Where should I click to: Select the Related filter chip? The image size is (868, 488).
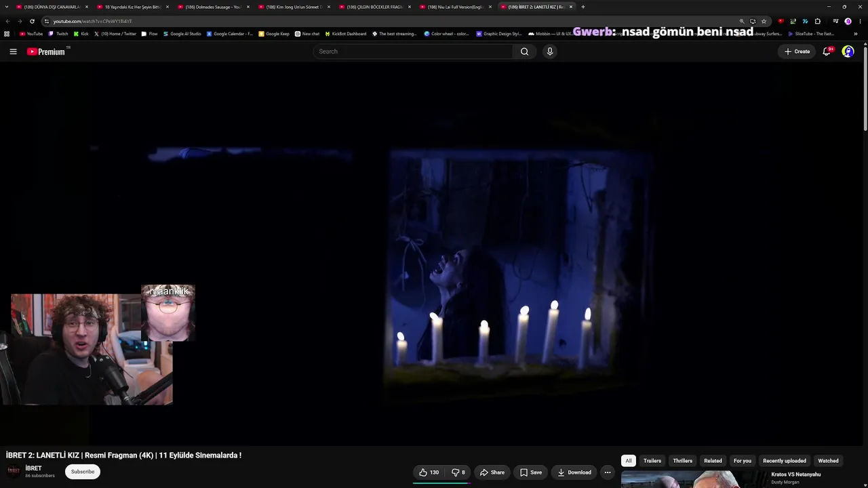pyautogui.click(x=713, y=461)
